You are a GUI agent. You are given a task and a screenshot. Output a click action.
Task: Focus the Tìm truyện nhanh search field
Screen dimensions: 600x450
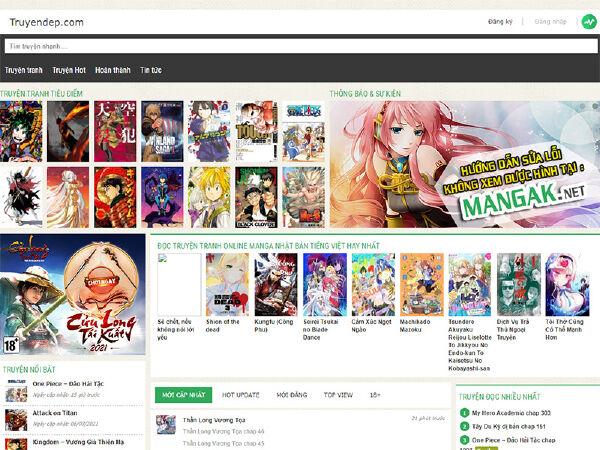[x=301, y=46]
